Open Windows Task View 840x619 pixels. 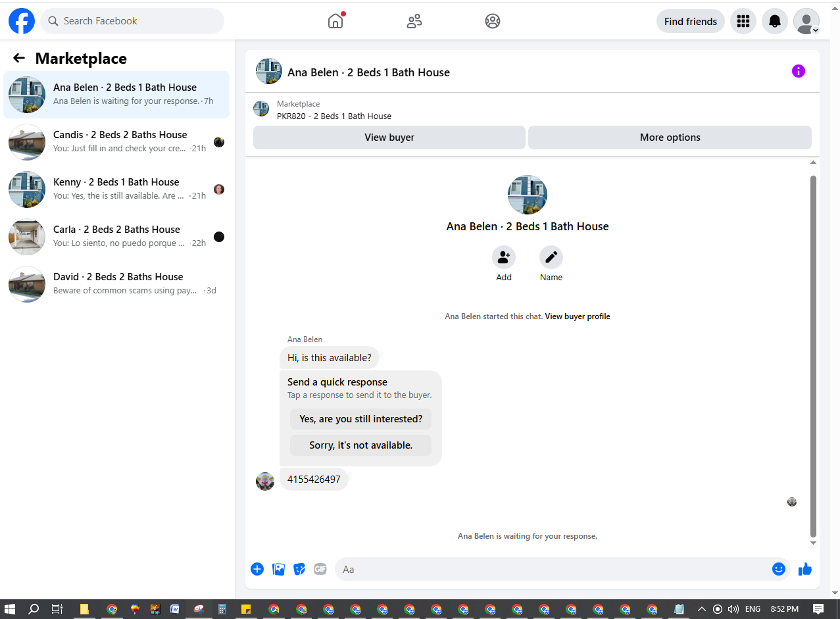pos(57,609)
